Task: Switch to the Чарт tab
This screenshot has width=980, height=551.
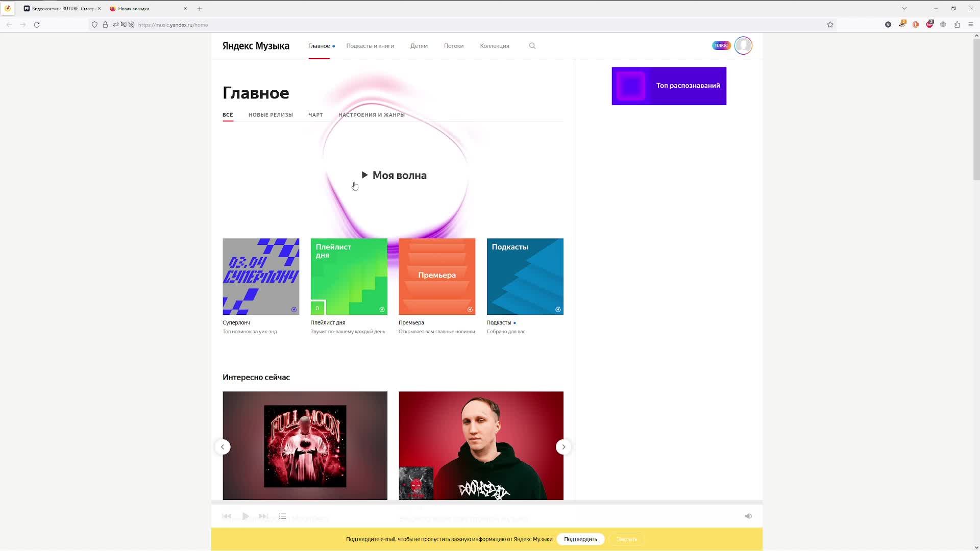Action: click(315, 115)
